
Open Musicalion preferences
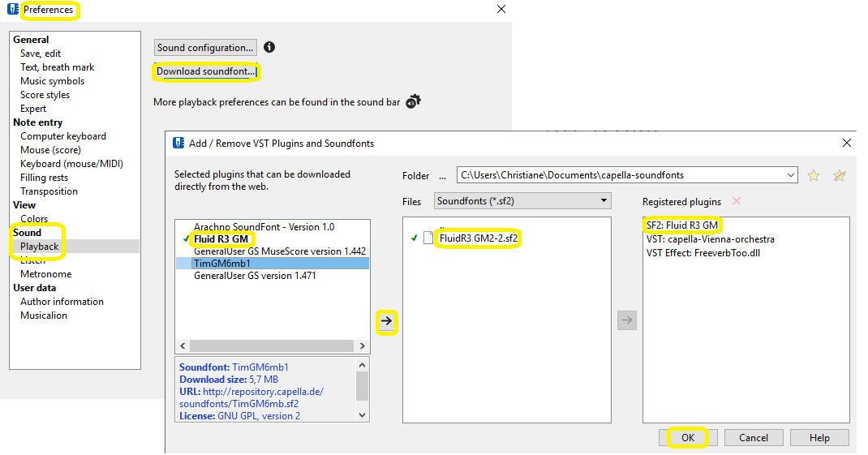pos(43,315)
